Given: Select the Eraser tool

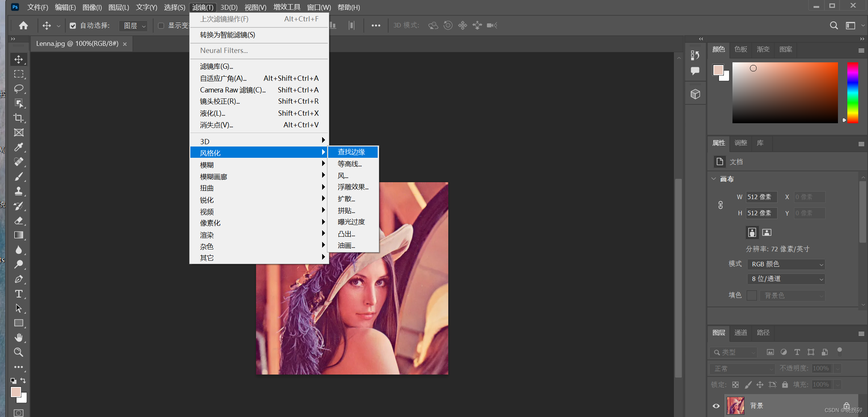Looking at the screenshot, I should tap(18, 221).
